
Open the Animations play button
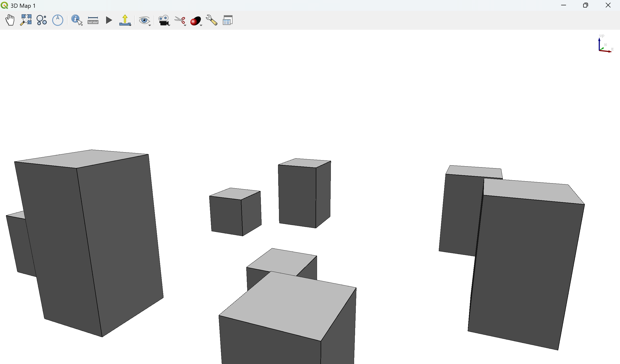[109, 20]
